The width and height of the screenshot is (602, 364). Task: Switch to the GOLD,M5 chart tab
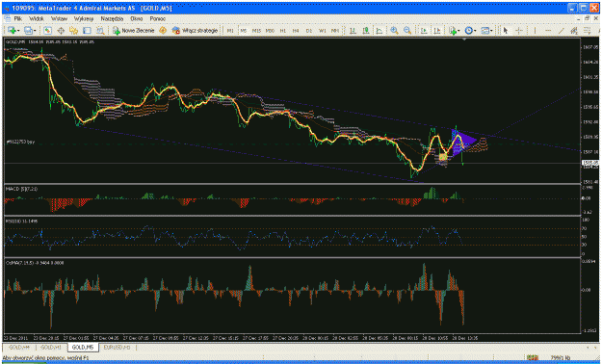coord(83,347)
